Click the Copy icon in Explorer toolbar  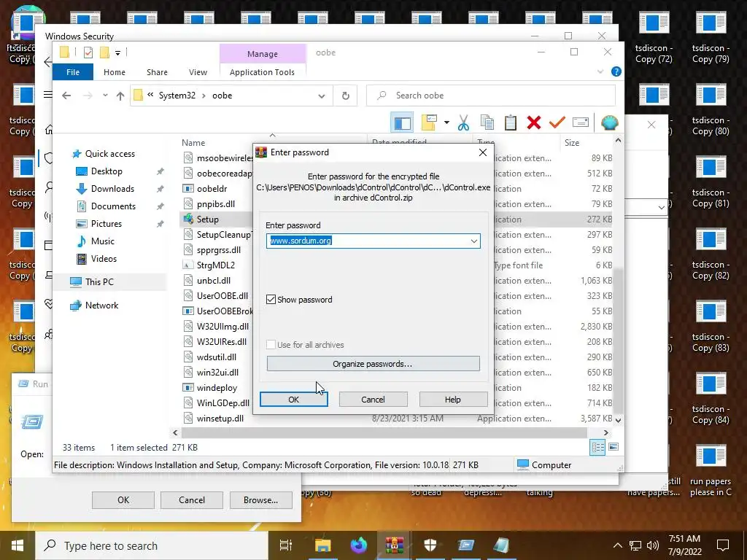487,122
